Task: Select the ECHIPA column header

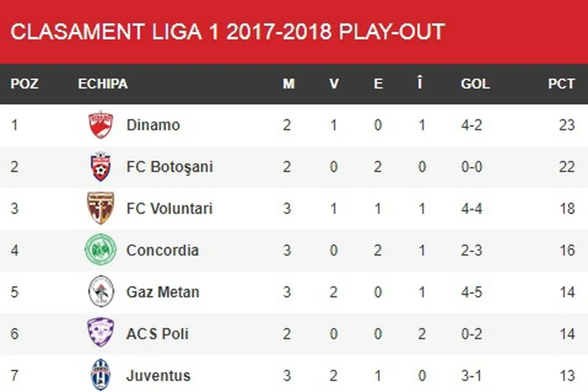Action: (x=102, y=84)
